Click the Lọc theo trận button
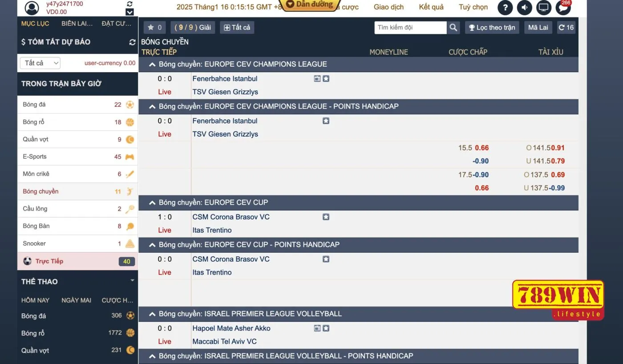Screen dimensions: 623x364 (492, 28)
